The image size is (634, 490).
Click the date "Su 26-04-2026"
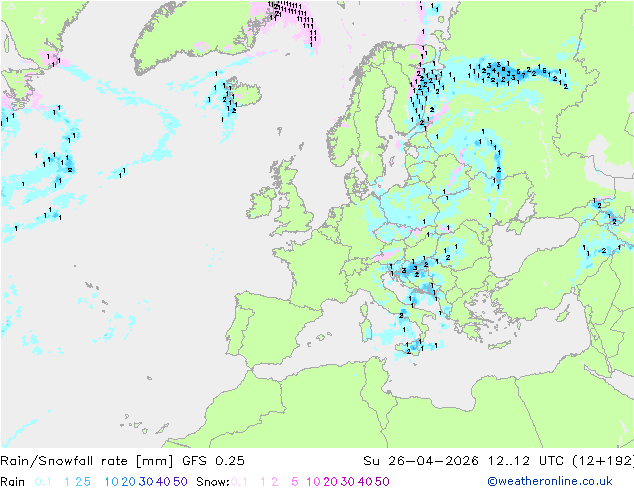coord(421,461)
